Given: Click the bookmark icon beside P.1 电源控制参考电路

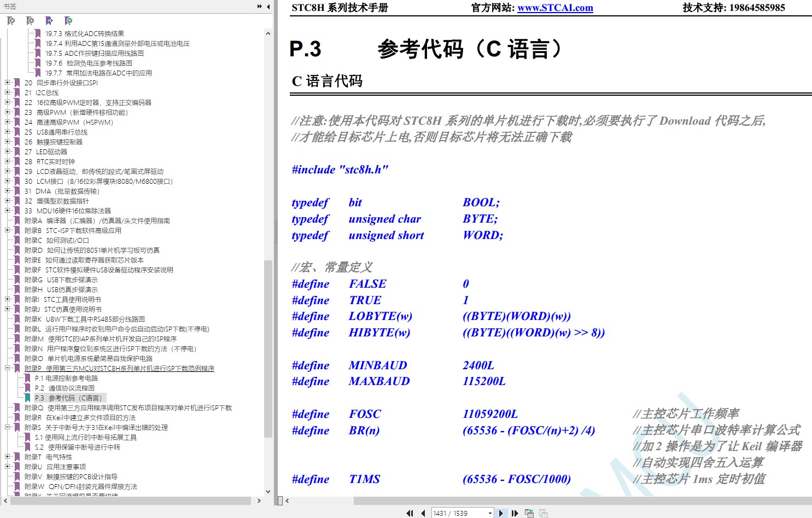Looking at the screenshot, I should point(27,378).
